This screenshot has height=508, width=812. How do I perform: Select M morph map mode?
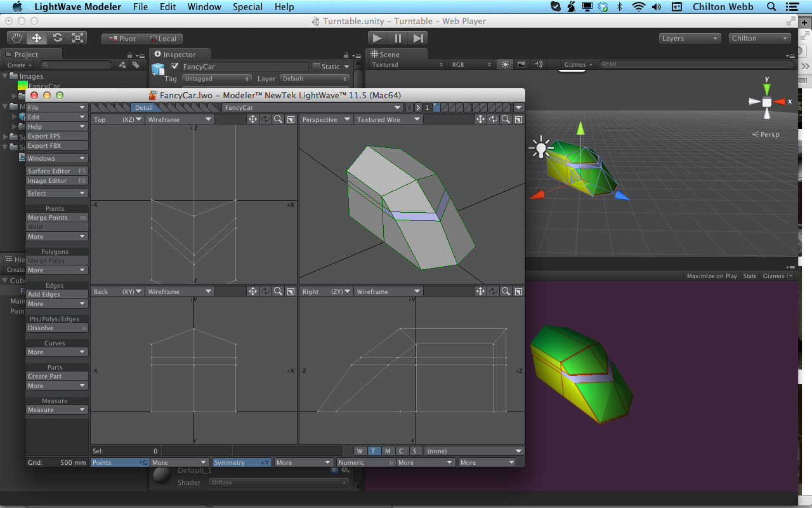[388, 451]
